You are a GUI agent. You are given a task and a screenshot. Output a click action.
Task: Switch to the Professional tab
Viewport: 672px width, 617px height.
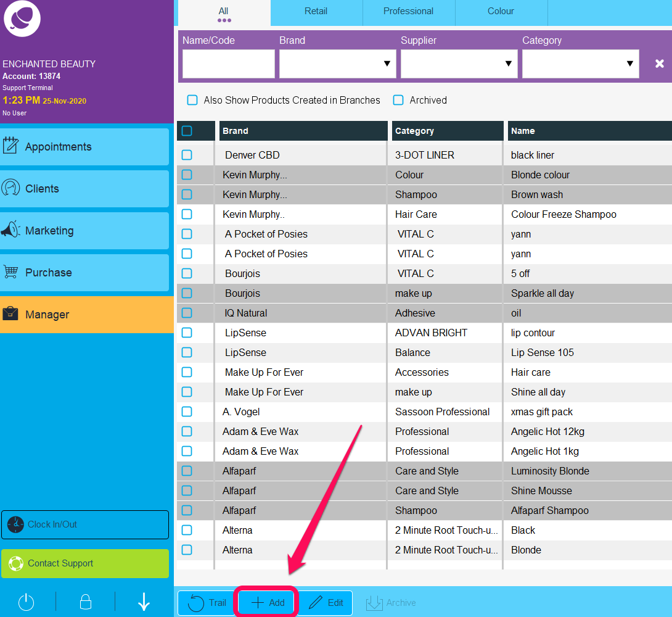408,11
